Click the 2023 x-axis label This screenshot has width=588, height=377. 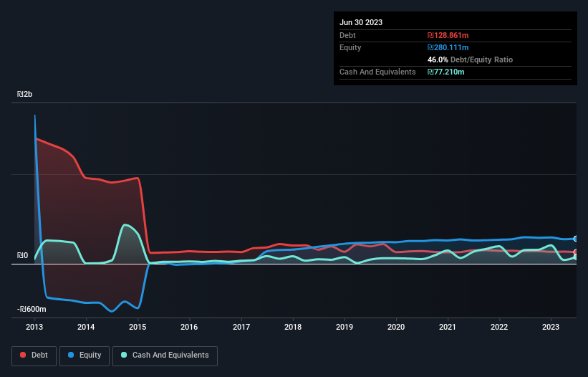[551, 327]
